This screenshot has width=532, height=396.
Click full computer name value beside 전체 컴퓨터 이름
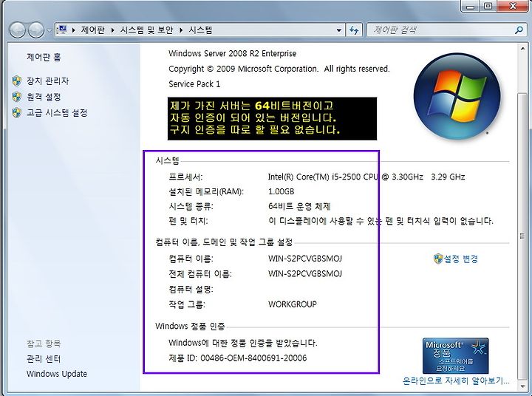coord(305,274)
